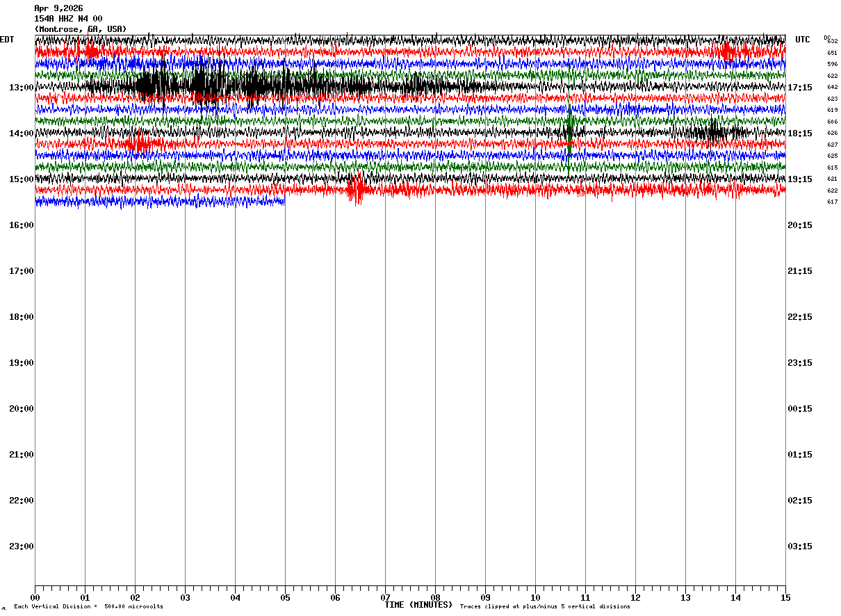The height and width of the screenshot is (616, 841).
Task: Click the 00 minute tick label
Action: [35, 598]
